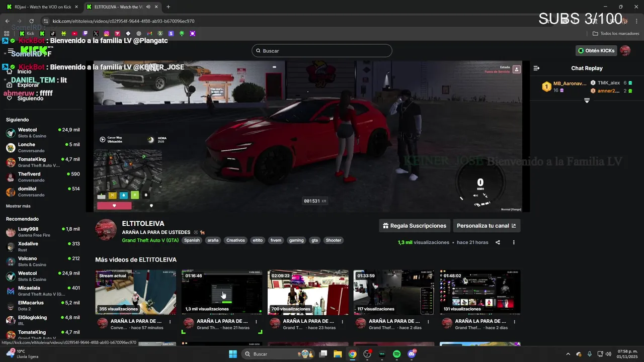The image size is (644, 362).
Task: Open OBS Studio from the taskbar
Action: (x=367, y=354)
